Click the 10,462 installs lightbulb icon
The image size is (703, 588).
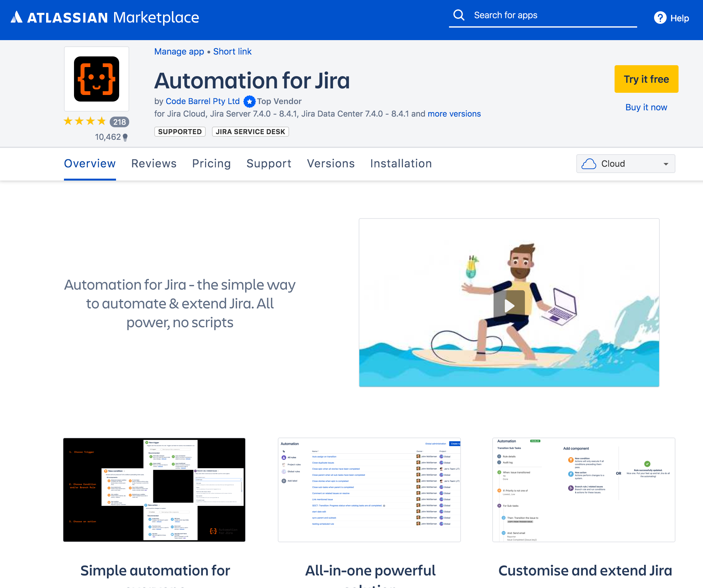click(125, 137)
